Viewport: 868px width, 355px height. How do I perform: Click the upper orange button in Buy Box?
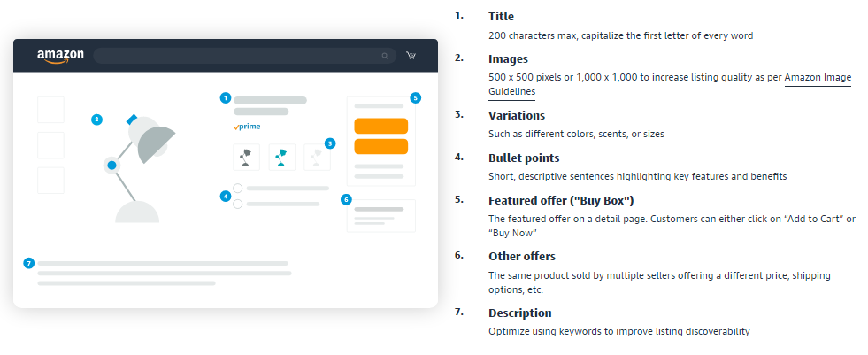click(380, 127)
